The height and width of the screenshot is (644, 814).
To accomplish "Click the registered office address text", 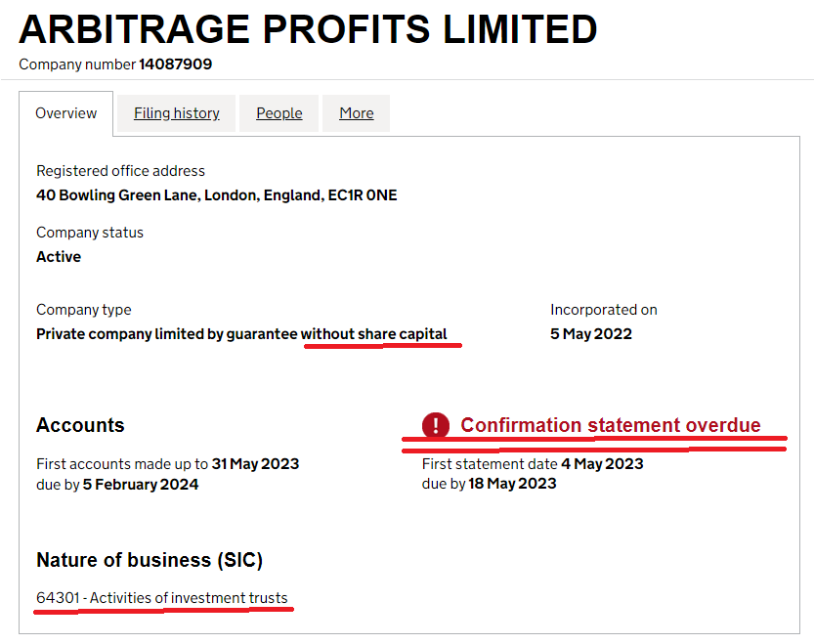I will point(217,195).
